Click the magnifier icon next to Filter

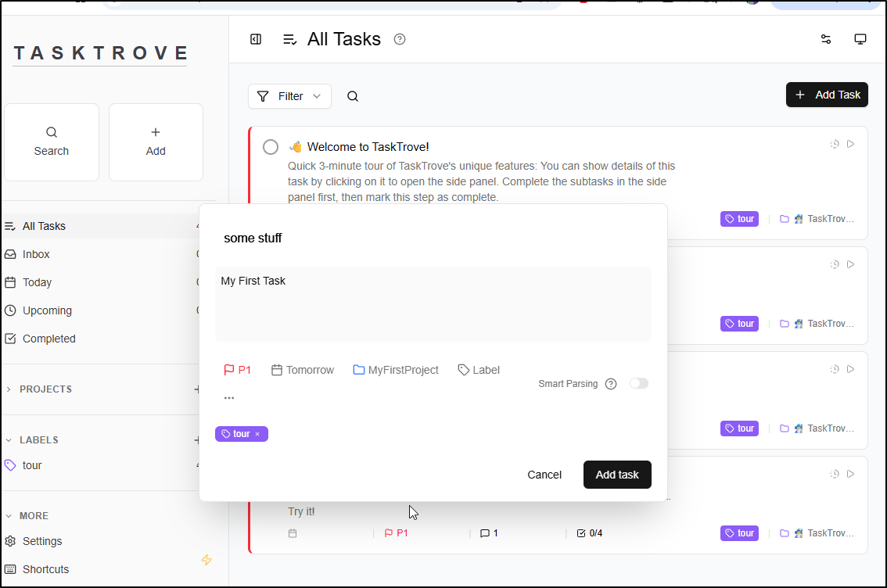(x=353, y=96)
